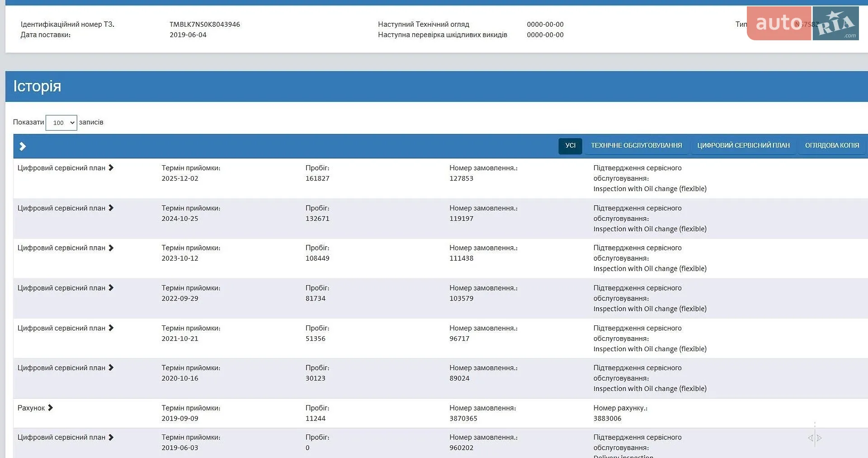Click mileage value 161827
The width and height of the screenshot is (868, 458).
[x=317, y=178]
